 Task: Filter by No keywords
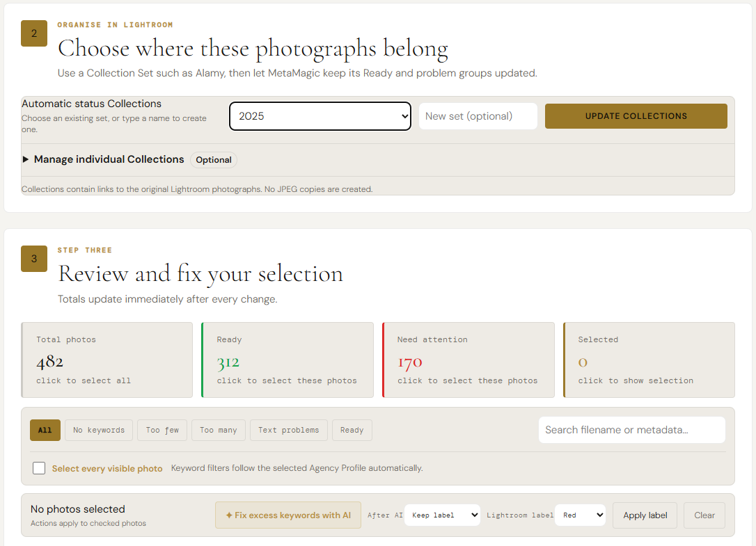[99, 431]
